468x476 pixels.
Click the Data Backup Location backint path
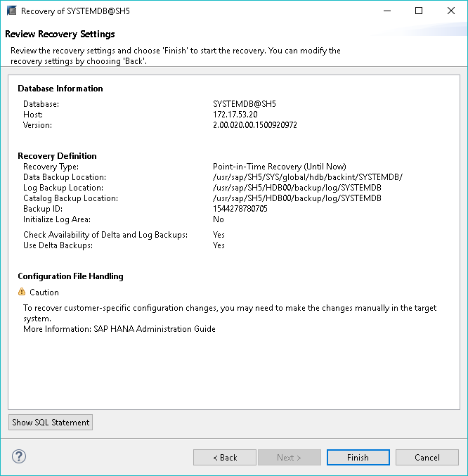(x=307, y=177)
